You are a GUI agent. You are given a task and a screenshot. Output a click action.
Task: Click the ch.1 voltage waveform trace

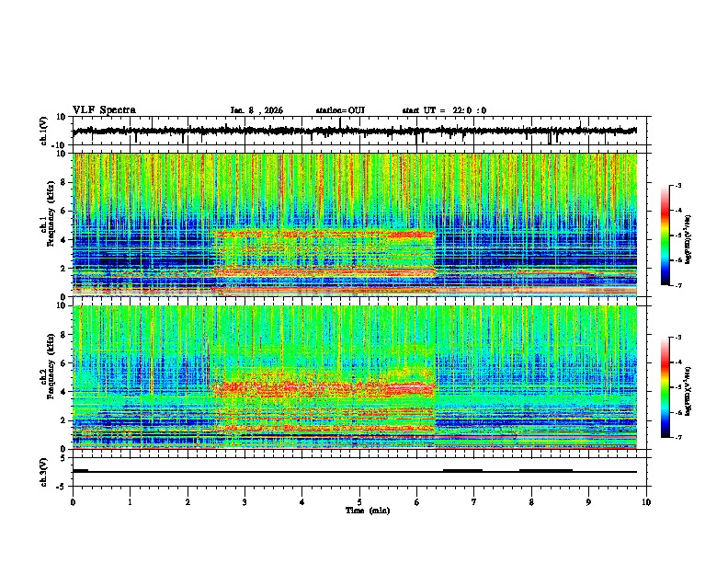pos(355,132)
